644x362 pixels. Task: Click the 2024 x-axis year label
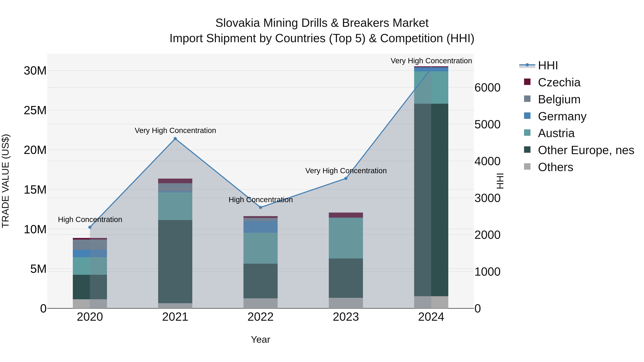(x=431, y=317)
